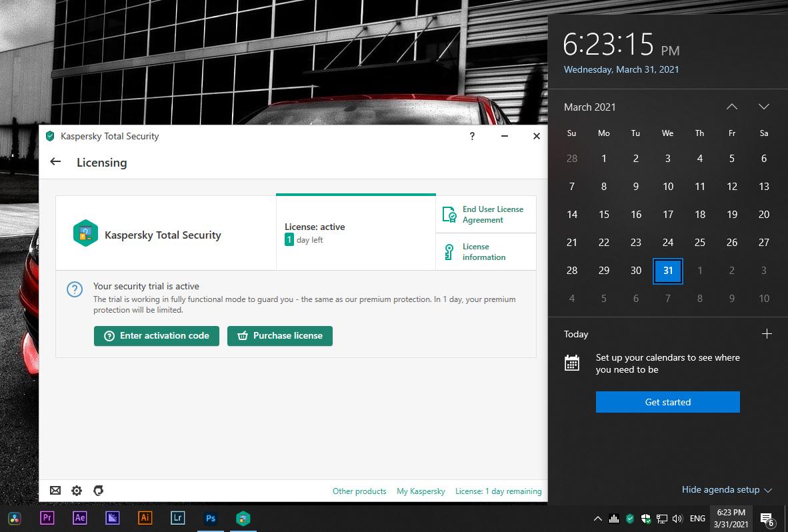
Task: Open Windows Security shield tray icon
Action: click(x=646, y=519)
